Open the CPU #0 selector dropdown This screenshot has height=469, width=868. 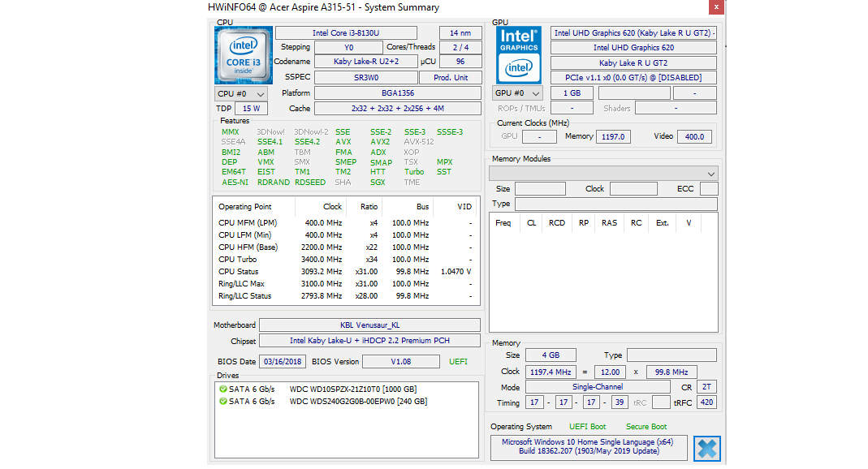(x=241, y=93)
